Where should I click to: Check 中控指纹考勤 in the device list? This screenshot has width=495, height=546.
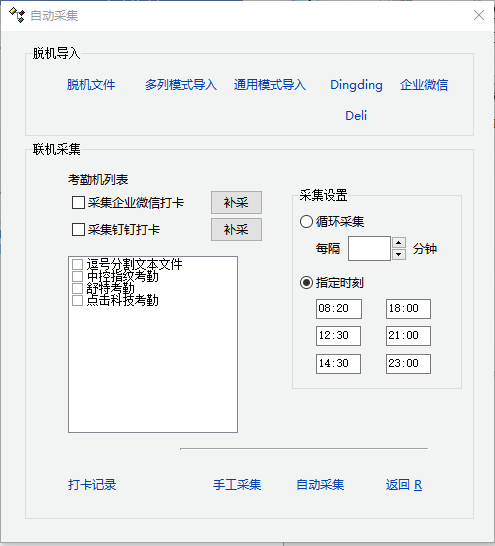[x=77, y=276]
